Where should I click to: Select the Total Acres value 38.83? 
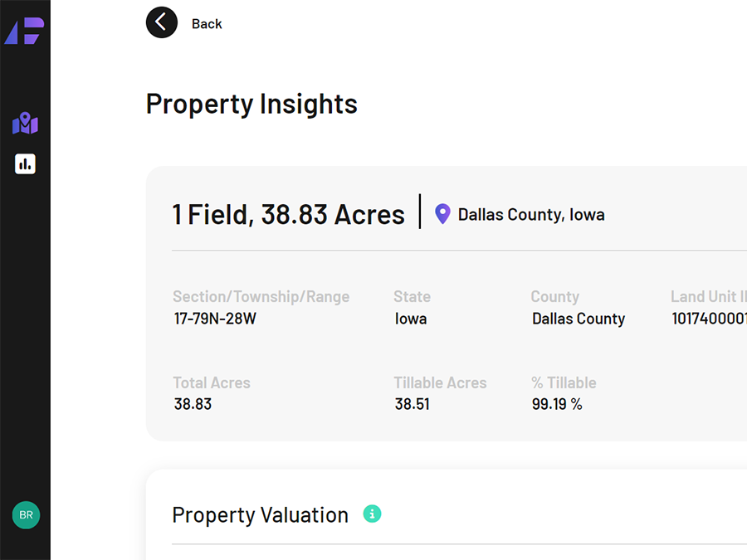click(193, 404)
